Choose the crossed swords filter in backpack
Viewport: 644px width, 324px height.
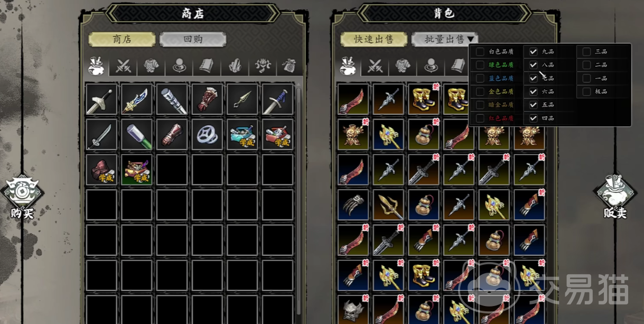(375, 67)
